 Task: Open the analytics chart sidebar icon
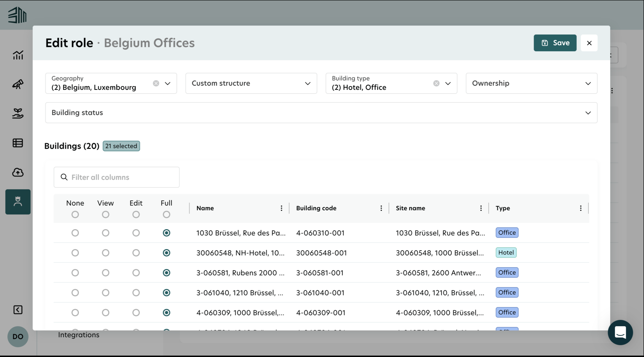point(18,55)
